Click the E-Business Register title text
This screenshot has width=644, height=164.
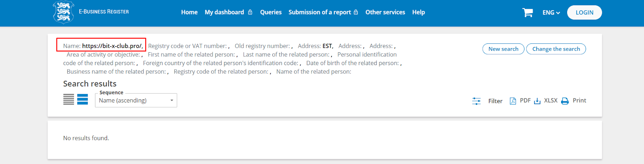(104, 12)
